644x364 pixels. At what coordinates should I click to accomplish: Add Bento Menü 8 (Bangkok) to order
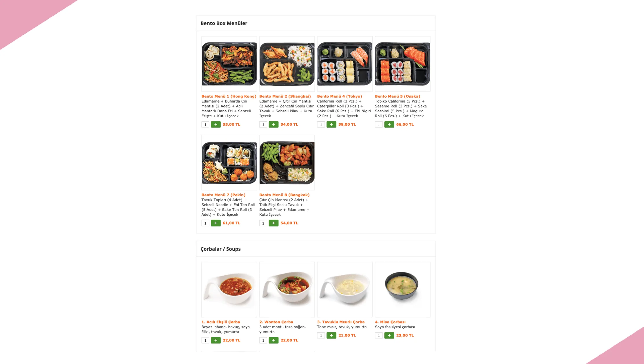(273, 223)
